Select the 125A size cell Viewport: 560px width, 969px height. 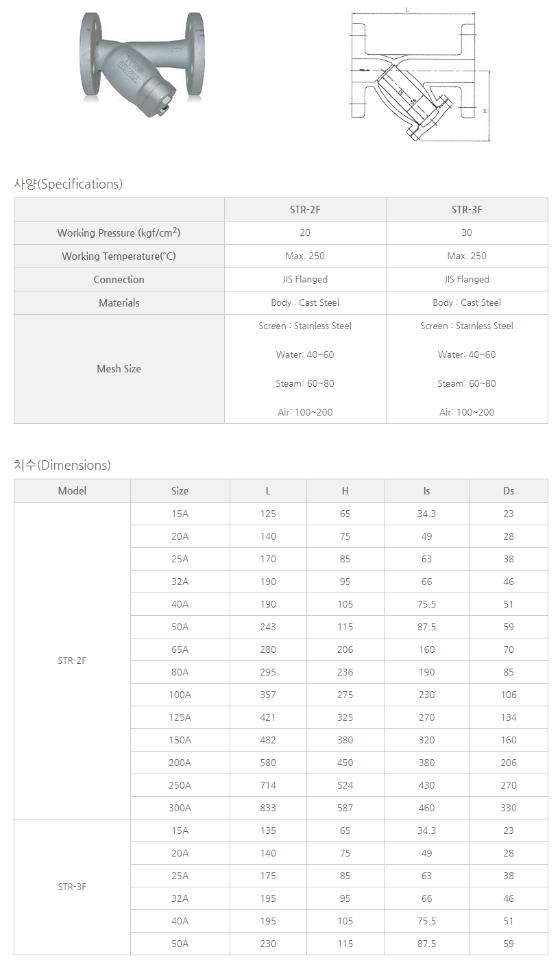coord(180,717)
